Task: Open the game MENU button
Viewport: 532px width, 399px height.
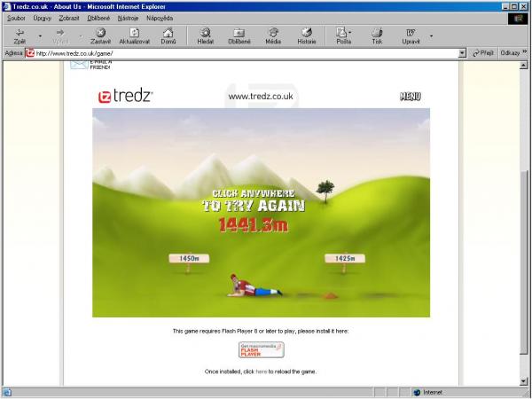Action: [410, 96]
